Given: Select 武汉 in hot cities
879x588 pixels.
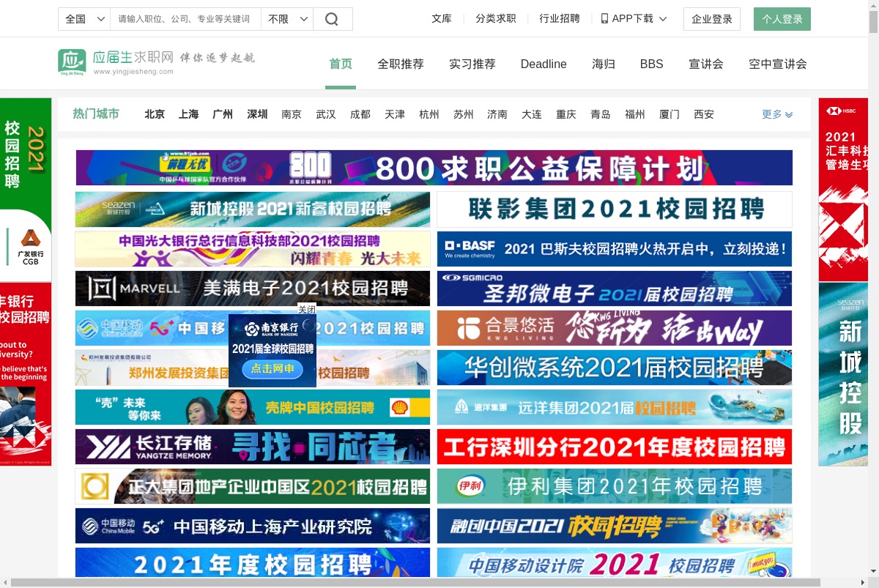Looking at the screenshot, I should click(x=326, y=114).
